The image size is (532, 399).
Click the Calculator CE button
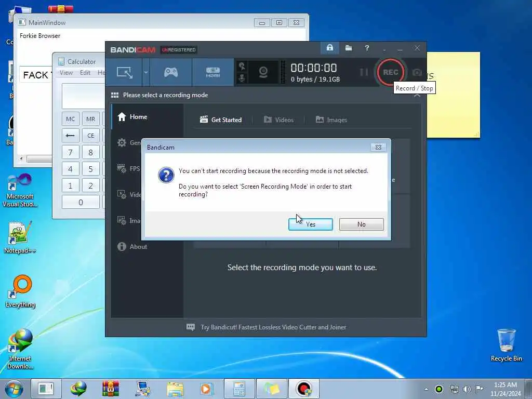[90, 136]
